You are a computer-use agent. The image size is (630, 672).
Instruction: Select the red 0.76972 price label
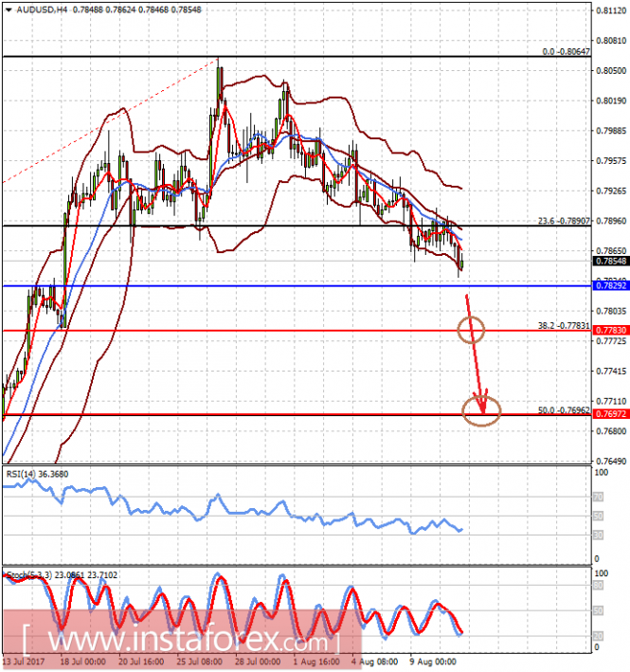612,414
